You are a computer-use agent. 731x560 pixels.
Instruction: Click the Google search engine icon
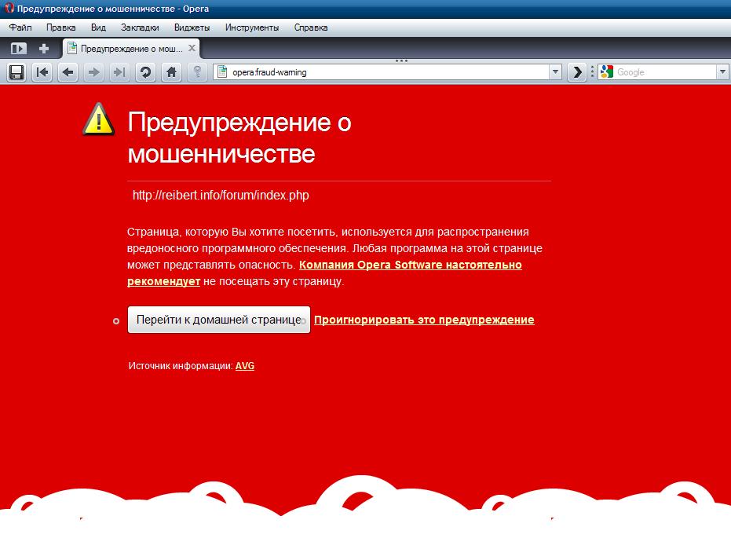(x=606, y=71)
